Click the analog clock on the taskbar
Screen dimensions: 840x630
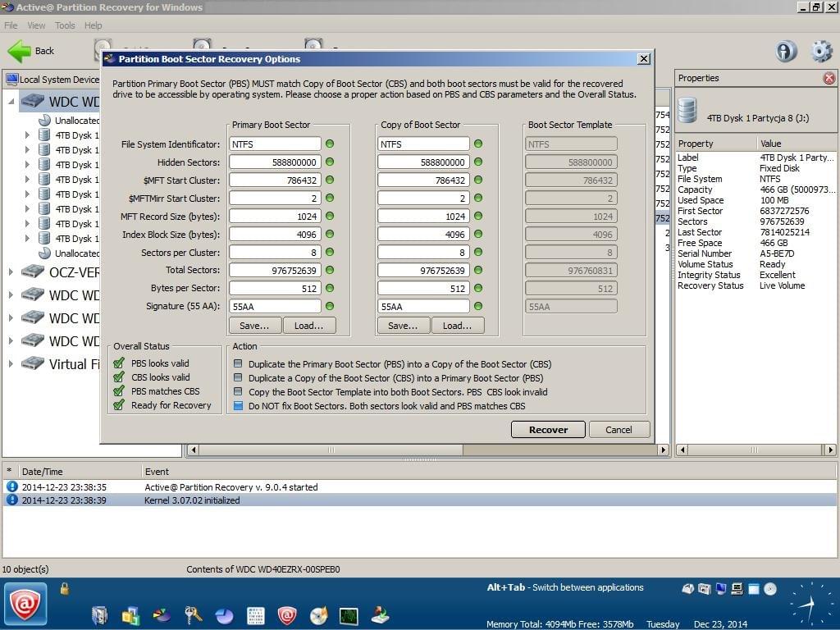point(810,604)
